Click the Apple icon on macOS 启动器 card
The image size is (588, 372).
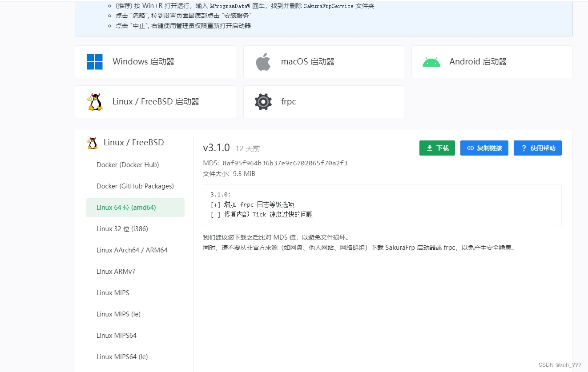click(263, 61)
